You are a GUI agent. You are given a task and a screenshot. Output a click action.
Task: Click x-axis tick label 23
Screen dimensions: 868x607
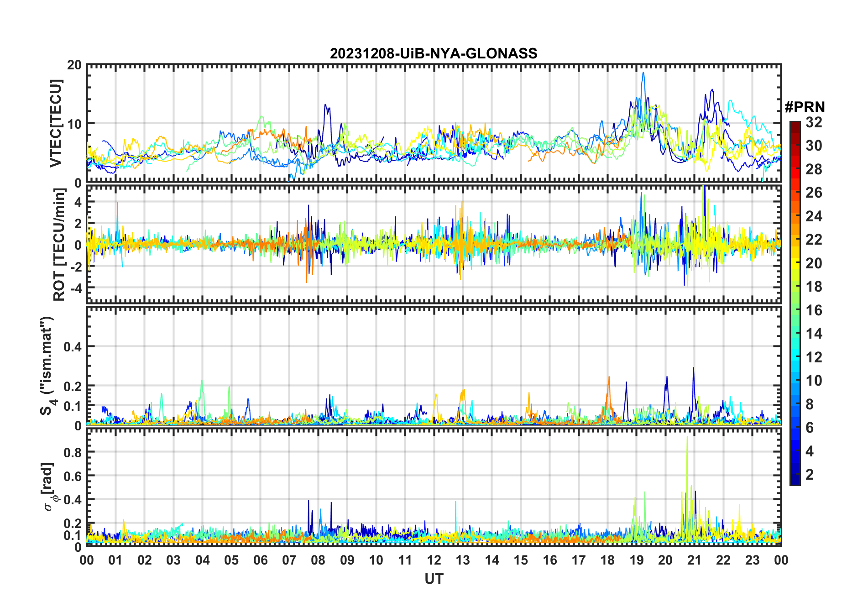point(752,560)
